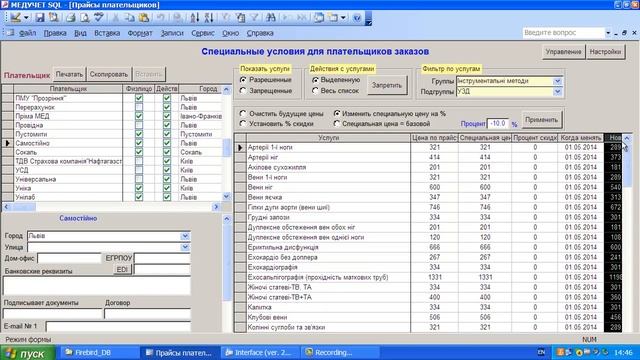Image resolution: width=640 pixels, height=360 pixels.
Task: Switch form view with the View icon
Action: tap(16, 18)
